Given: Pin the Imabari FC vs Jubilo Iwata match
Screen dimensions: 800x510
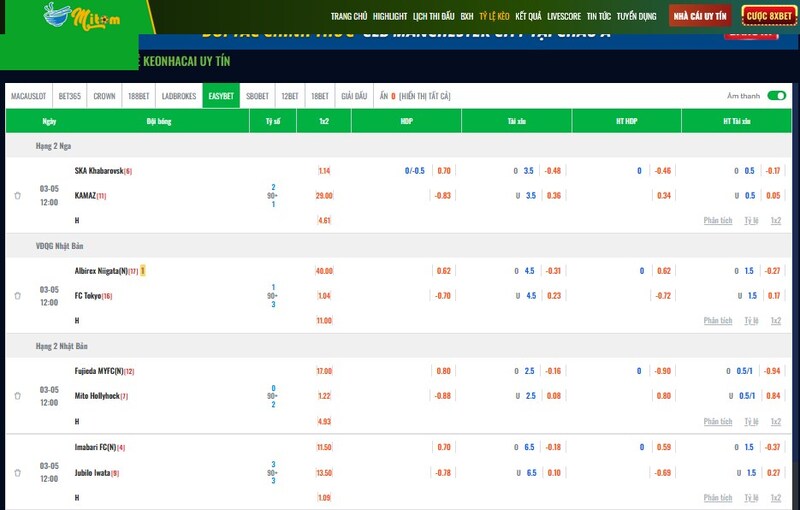Looking at the screenshot, I should 17,473.
